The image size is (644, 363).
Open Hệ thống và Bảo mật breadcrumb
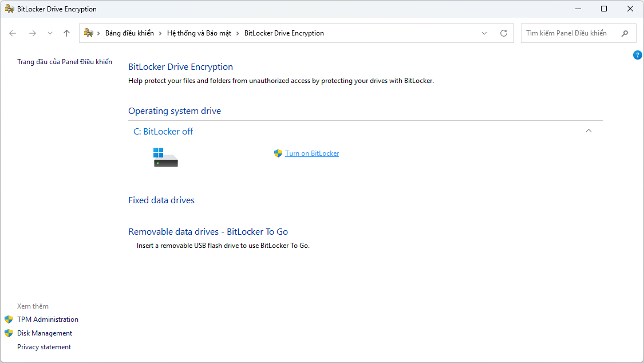199,33
